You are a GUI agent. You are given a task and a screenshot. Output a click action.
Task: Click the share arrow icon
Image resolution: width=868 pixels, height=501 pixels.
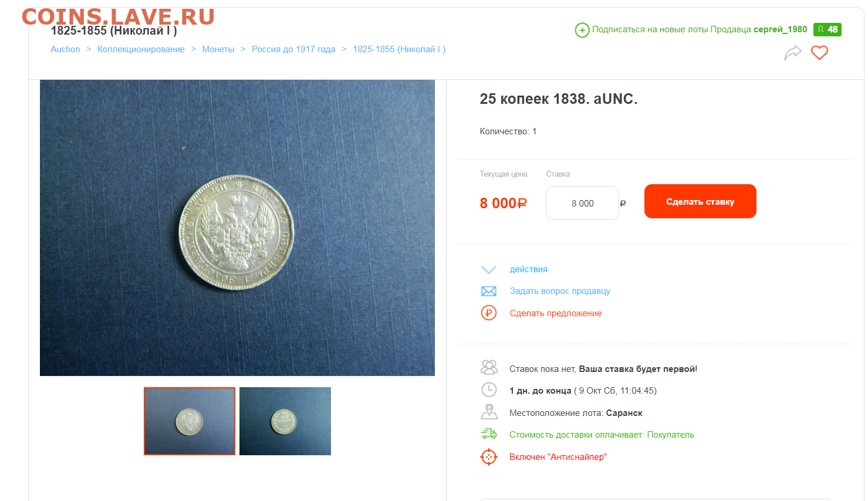pyautogui.click(x=793, y=53)
